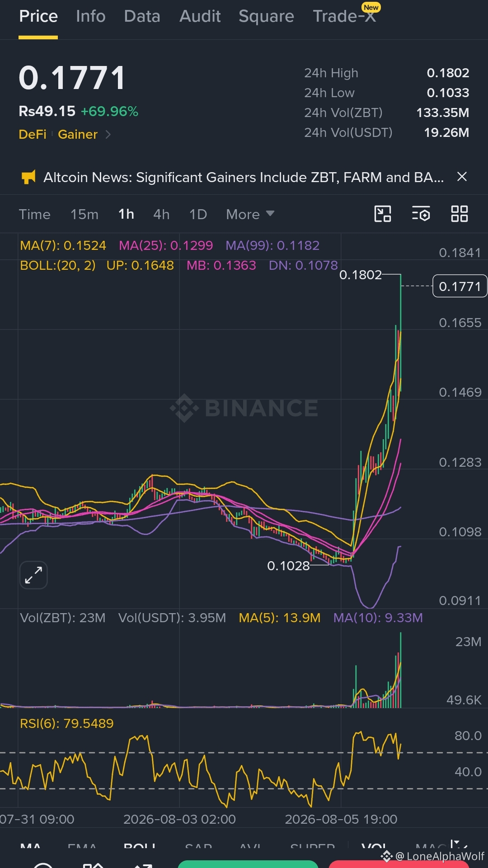Tap the Rs49.15 converted price

pos(47,111)
